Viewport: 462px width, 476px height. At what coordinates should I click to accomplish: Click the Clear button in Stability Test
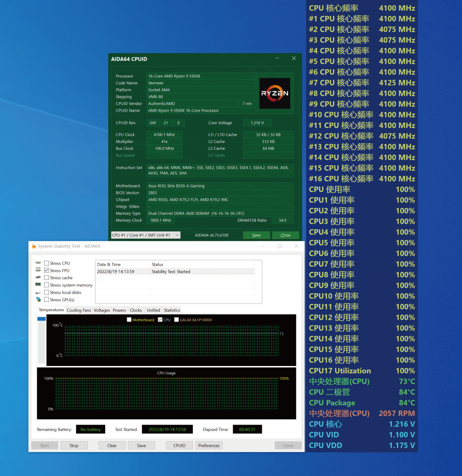click(112, 446)
